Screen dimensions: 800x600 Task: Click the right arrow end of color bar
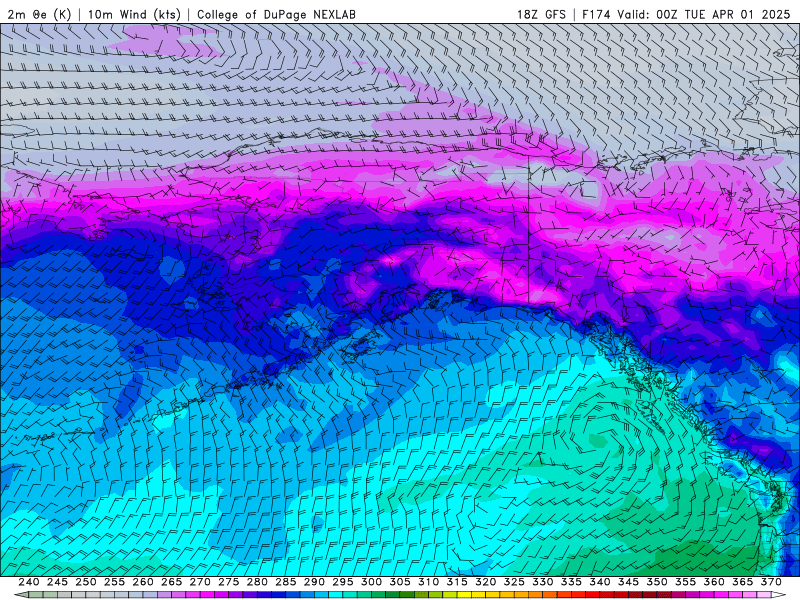[x=780, y=595]
